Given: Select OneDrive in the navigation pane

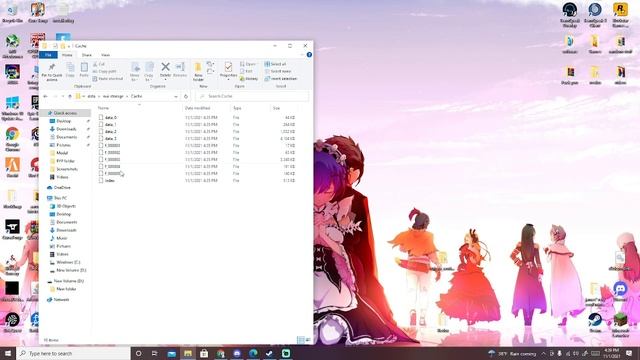Looking at the screenshot, I should tap(62, 187).
